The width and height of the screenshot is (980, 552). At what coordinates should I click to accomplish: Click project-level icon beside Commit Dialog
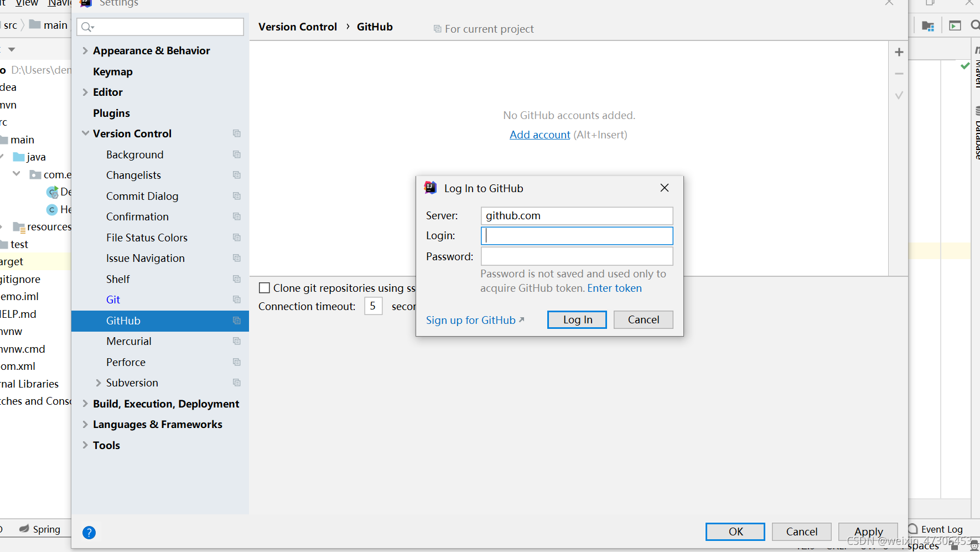(237, 196)
